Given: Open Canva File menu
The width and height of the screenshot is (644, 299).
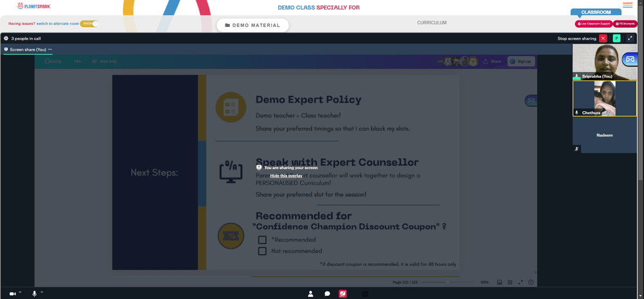Looking at the screenshot, I should (x=77, y=61).
